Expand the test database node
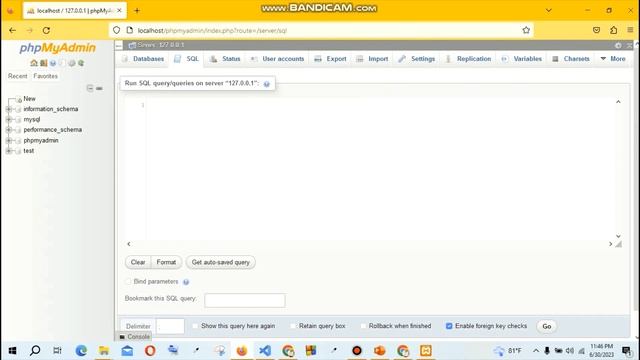The height and width of the screenshot is (360, 640). pyautogui.click(x=9, y=151)
